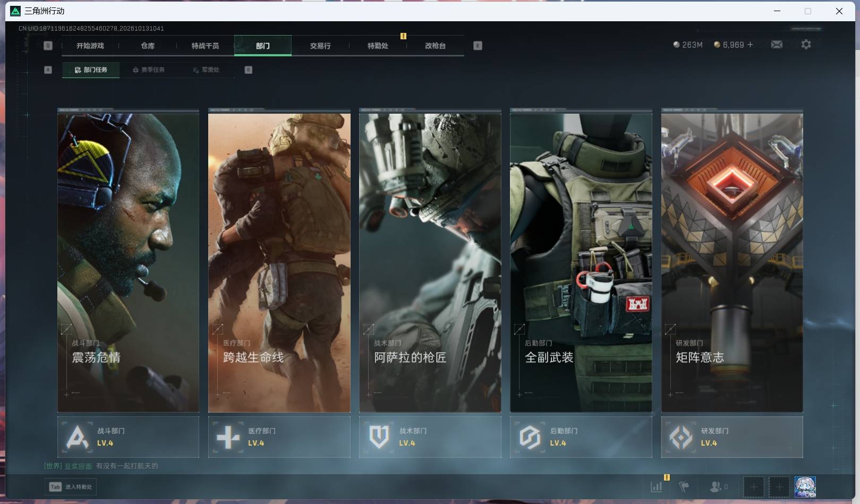Click the tactical department shield logo
This screenshot has width=860, height=504.
(x=379, y=437)
